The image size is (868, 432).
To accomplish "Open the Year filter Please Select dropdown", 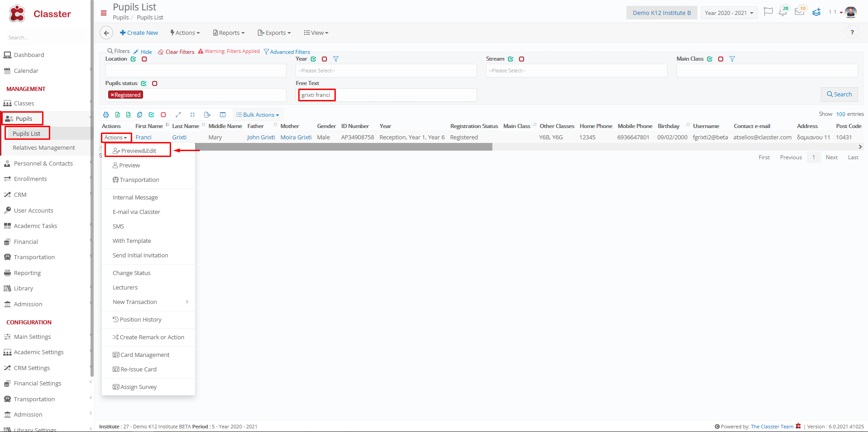I will 386,71.
